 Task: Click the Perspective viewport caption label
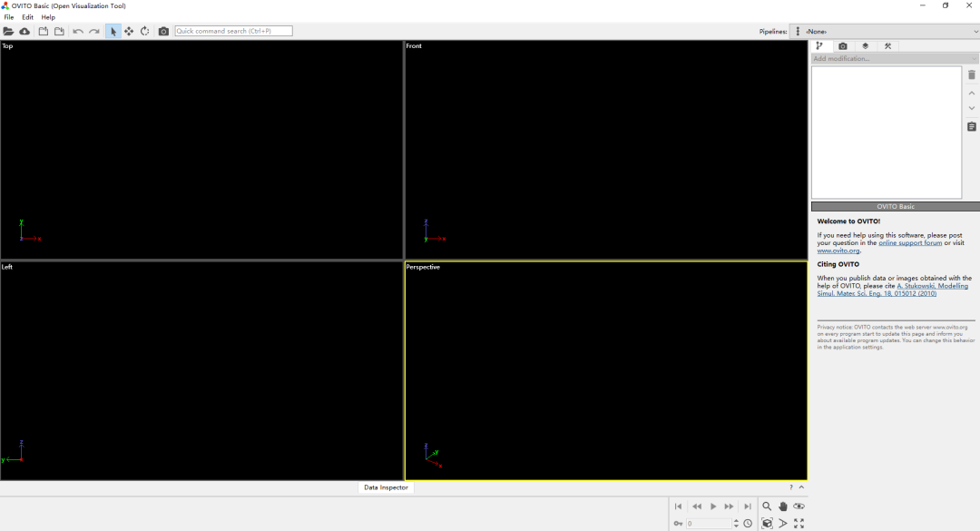click(x=423, y=267)
